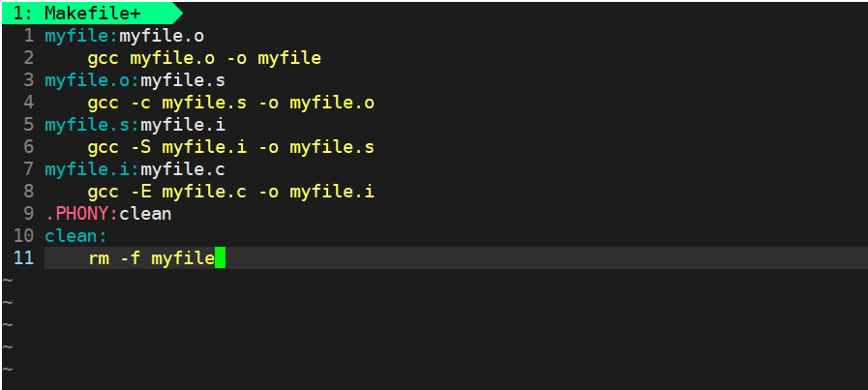The width and height of the screenshot is (868, 390).
Task: Click the .PHONY: keyword
Action: coord(81,213)
